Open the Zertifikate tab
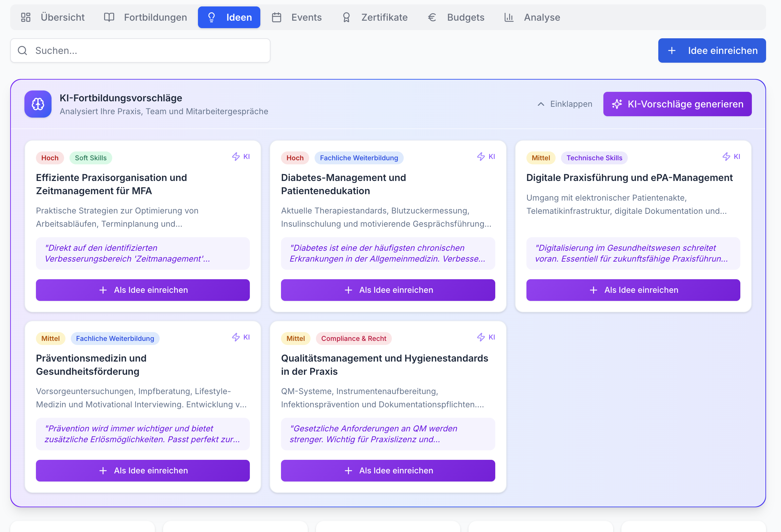 click(x=375, y=17)
